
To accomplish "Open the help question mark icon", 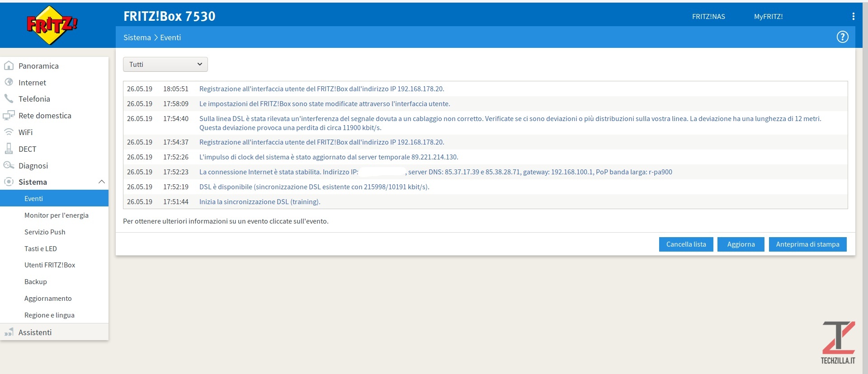I will point(842,37).
